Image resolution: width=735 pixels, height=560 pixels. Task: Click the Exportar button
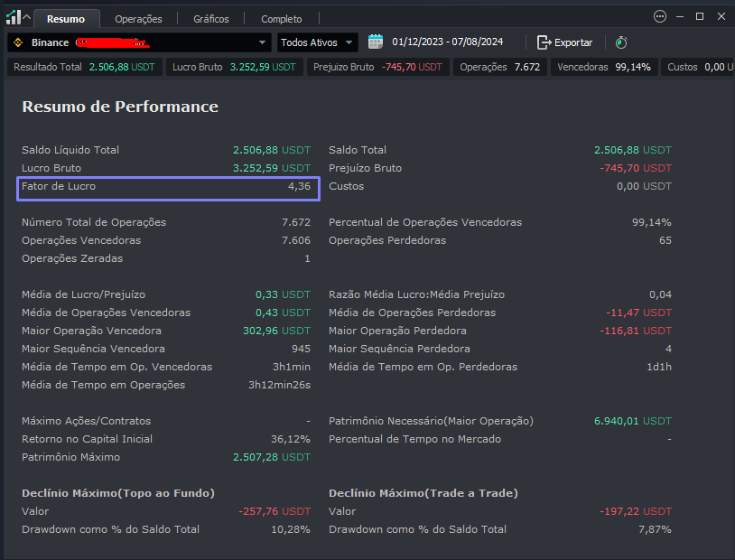coord(565,42)
